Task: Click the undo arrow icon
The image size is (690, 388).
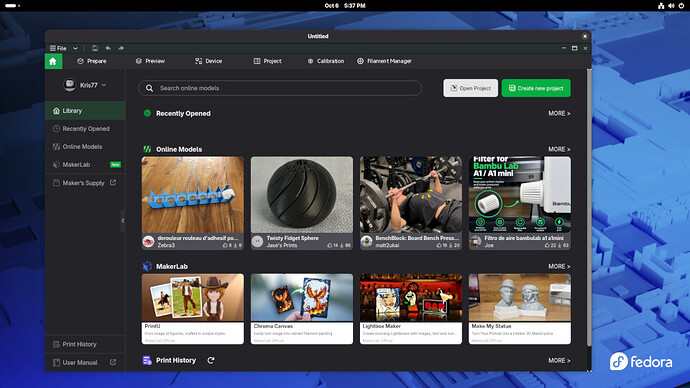Action: tap(108, 48)
